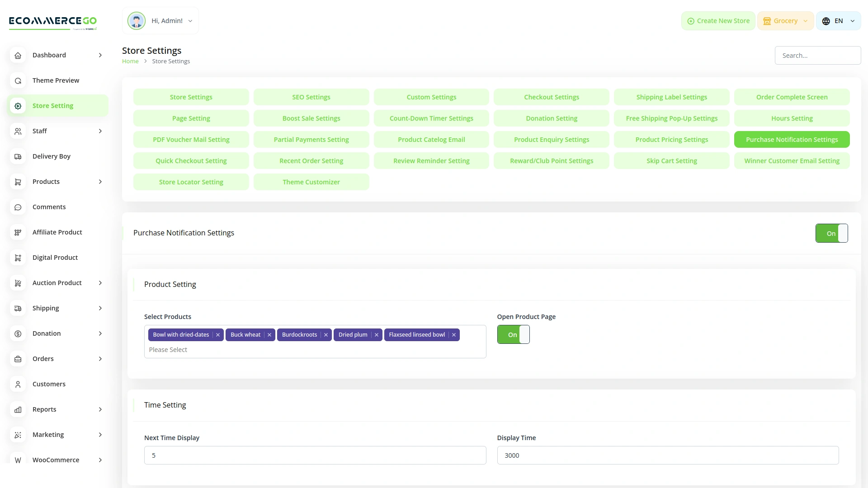Open the Theme Customizer tab
Image resolution: width=868 pixels, height=488 pixels.
(311, 182)
